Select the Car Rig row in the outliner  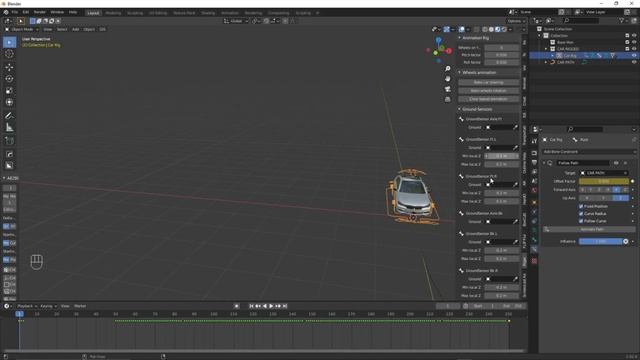click(584, 56)
